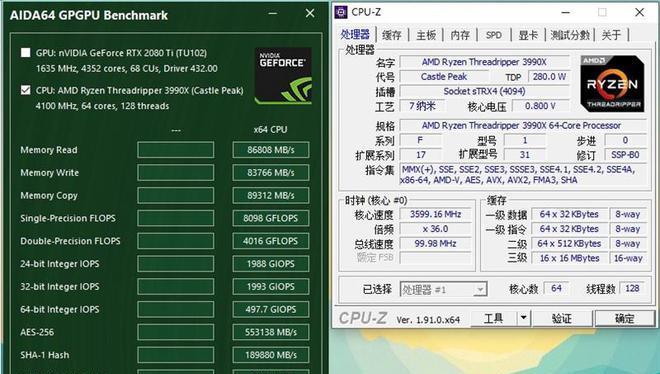
Task: Click the 验证 button in CPU-Z
Action: [x=562, y=318]
